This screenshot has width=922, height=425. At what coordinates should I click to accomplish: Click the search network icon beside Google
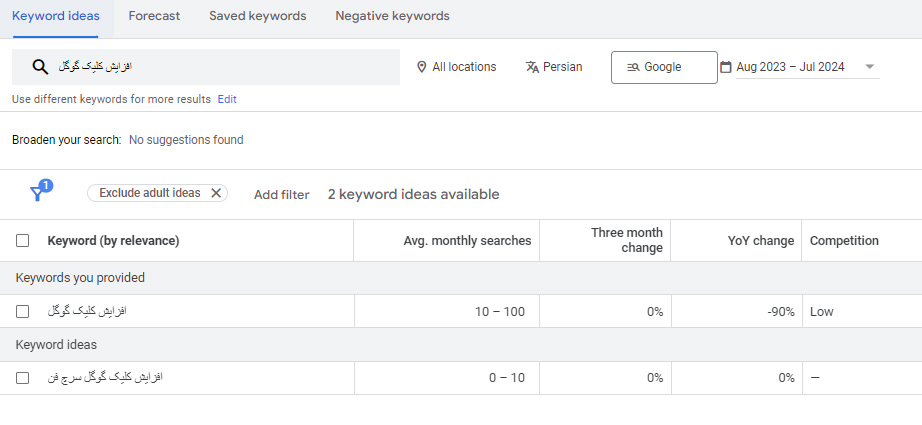tap(633, 67)
